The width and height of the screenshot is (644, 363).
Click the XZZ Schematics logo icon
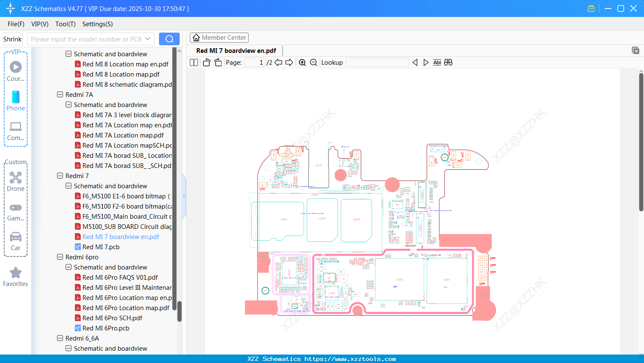click(11, 8)
